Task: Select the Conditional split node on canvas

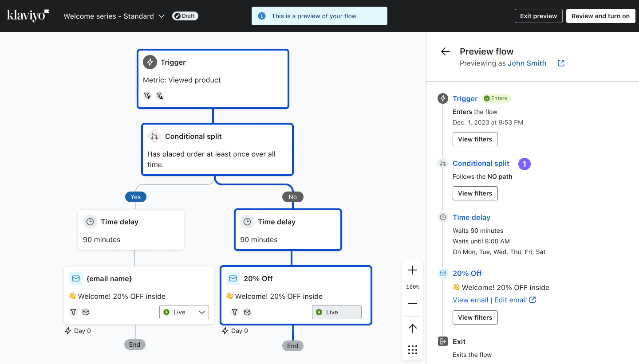Action: 217,149
